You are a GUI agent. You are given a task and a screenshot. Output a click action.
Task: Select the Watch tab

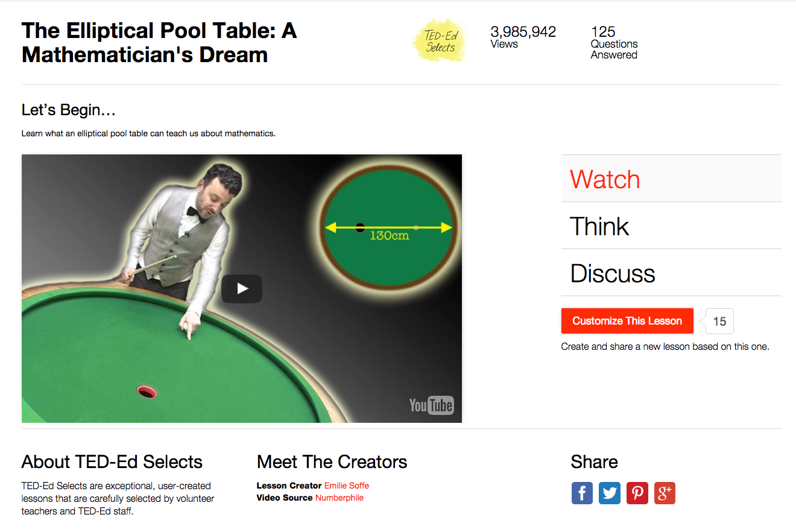click(605, 179)
